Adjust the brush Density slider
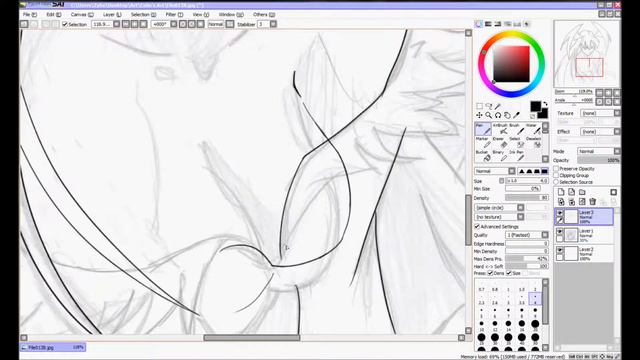 coord(527,198)
